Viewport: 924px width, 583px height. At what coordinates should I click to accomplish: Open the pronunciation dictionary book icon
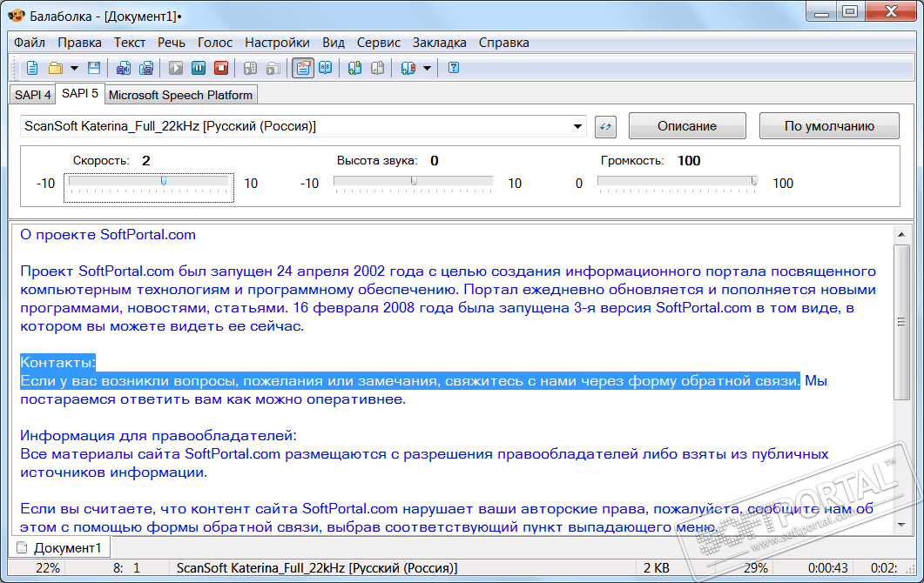326,69
